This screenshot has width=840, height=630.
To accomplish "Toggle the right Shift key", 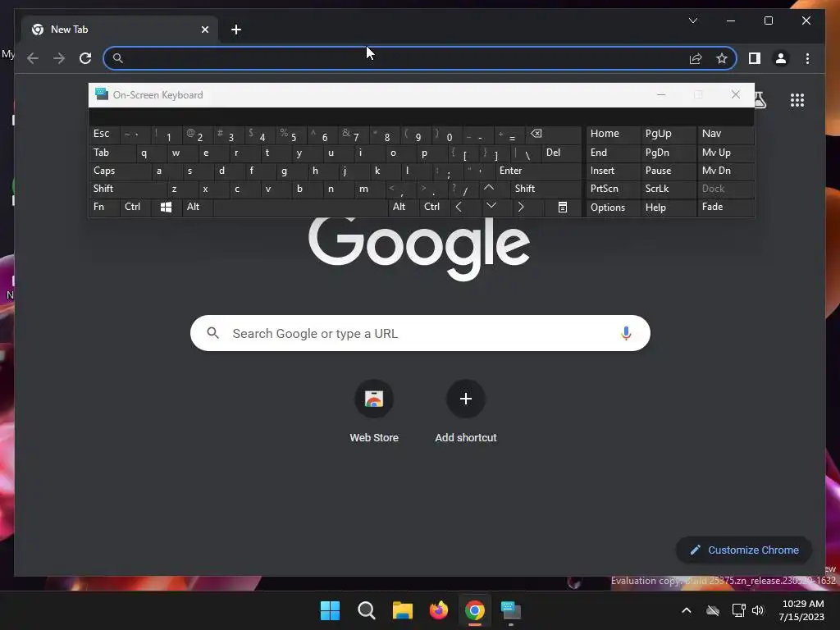I will coord(546,189).
